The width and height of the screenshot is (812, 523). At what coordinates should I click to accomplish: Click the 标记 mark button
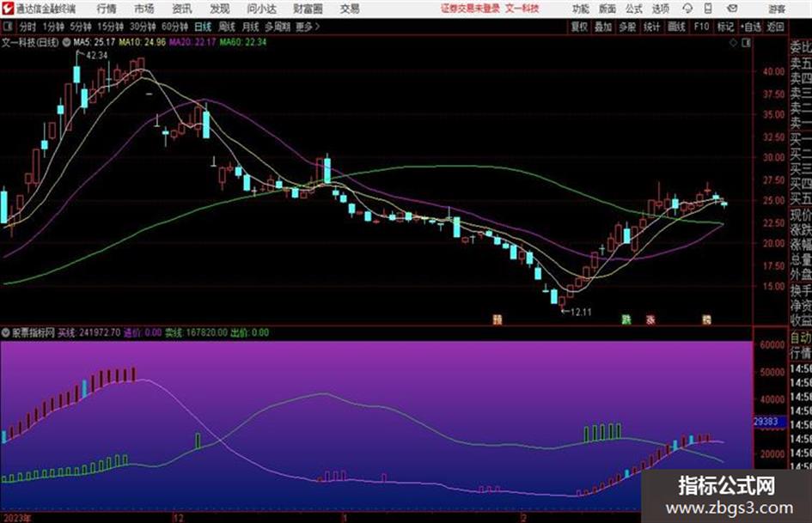point(725,27)
